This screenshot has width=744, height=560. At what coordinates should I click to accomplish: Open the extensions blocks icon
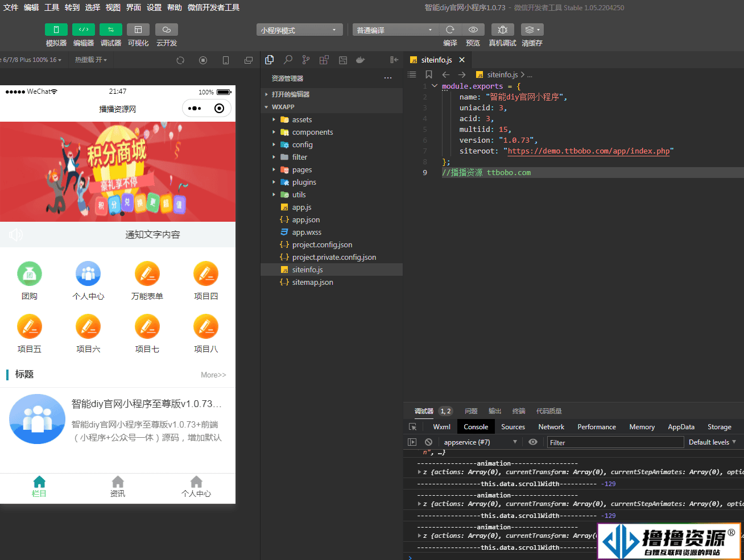tap(324, 60)
